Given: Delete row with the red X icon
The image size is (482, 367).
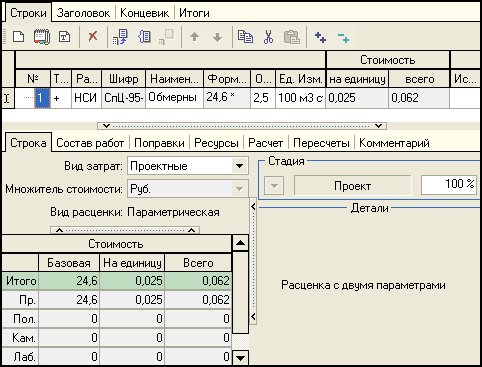Looking at the screenshot, I should (93, 36).
